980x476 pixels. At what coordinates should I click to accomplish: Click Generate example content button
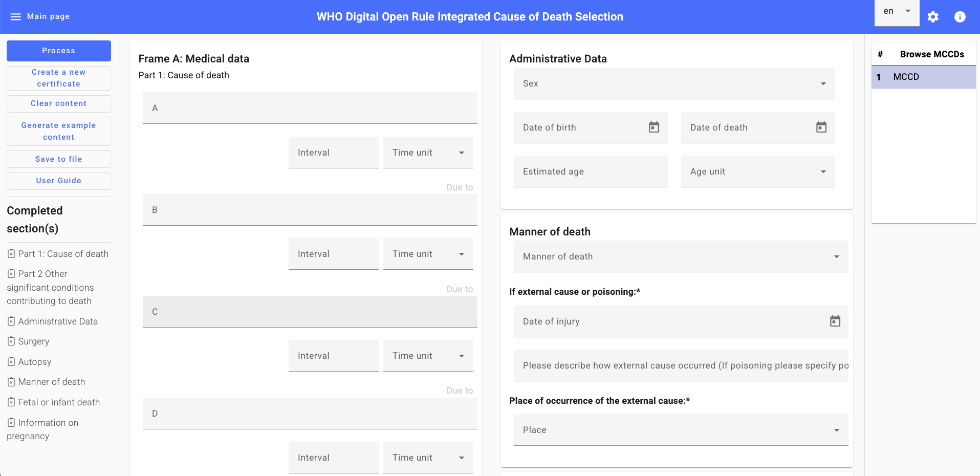point(59,131)
